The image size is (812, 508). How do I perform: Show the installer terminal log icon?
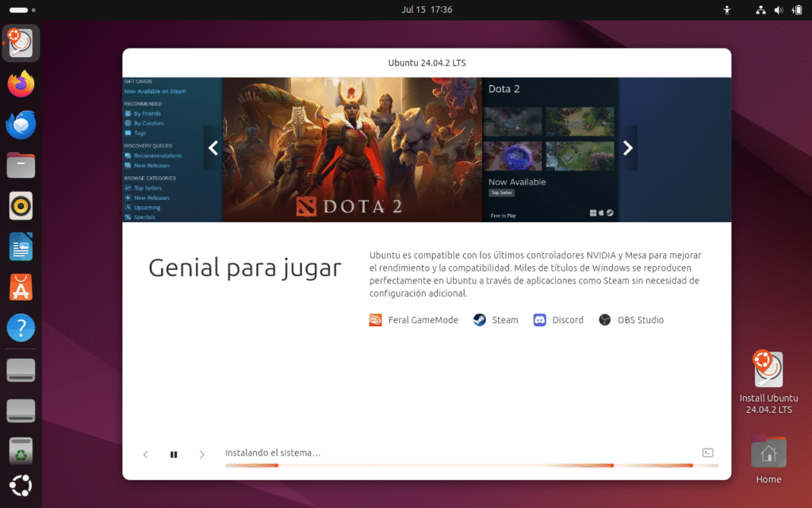708,453
